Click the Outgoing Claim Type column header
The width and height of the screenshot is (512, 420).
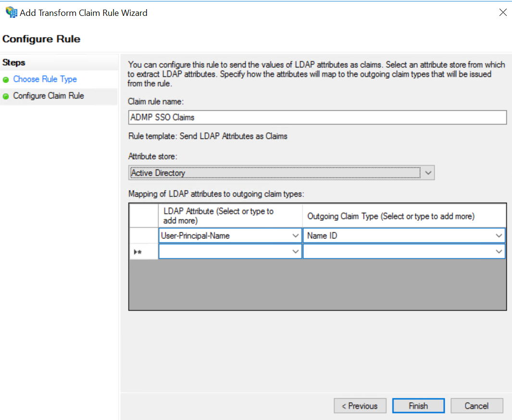point(404,216)
